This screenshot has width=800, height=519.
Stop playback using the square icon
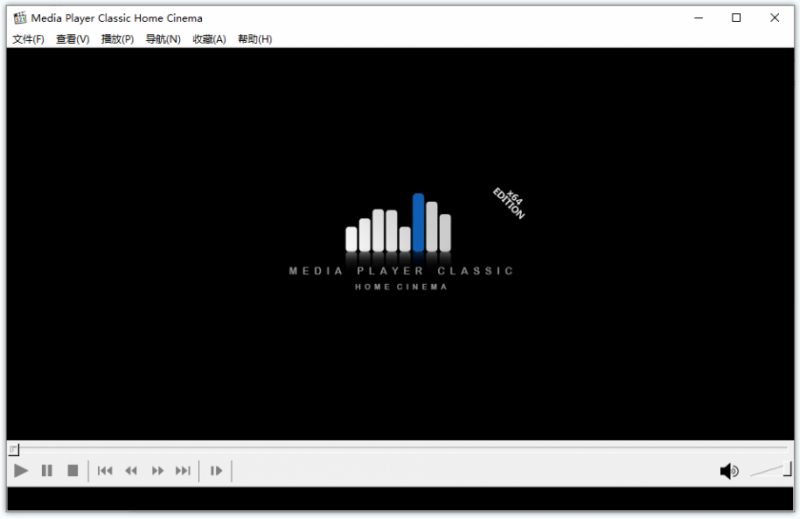(x=73, y=471)
